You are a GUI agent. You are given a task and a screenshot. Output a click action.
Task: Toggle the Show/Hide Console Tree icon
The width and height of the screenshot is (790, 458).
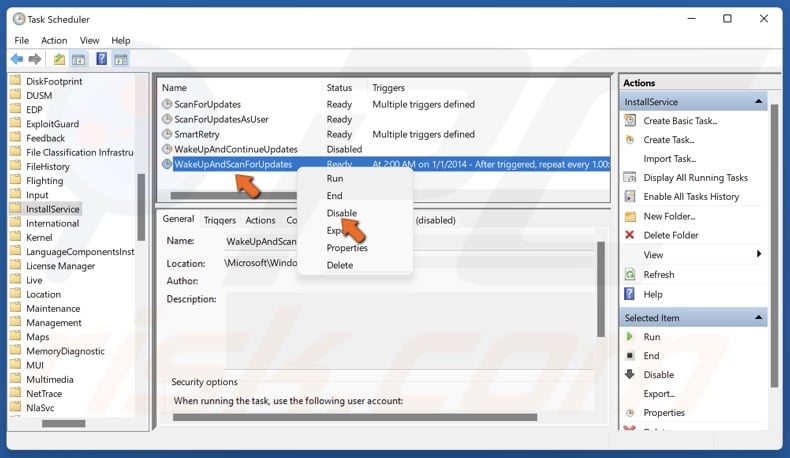pos(79,59)
